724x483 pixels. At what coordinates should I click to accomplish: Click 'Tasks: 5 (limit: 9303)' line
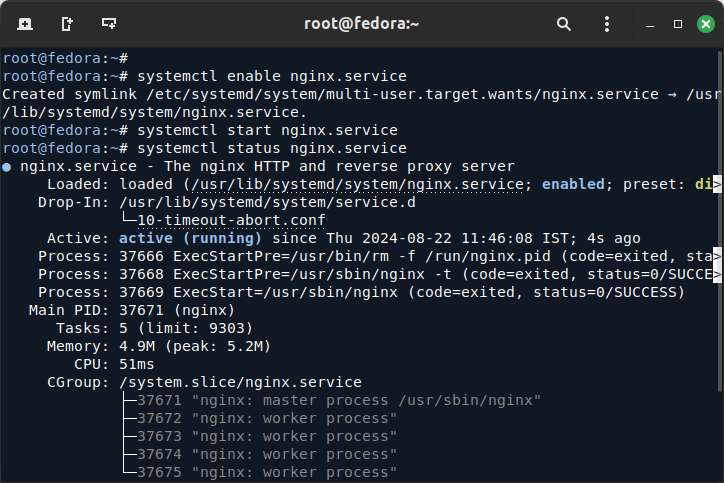[154, 328]
